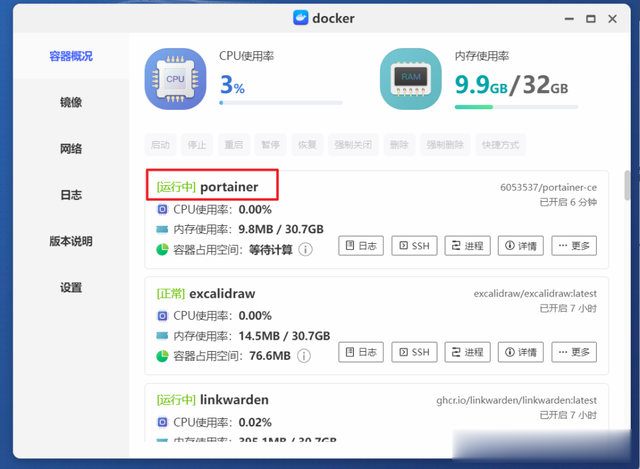Click the RAM memory icon

click(x=411, y=79)
